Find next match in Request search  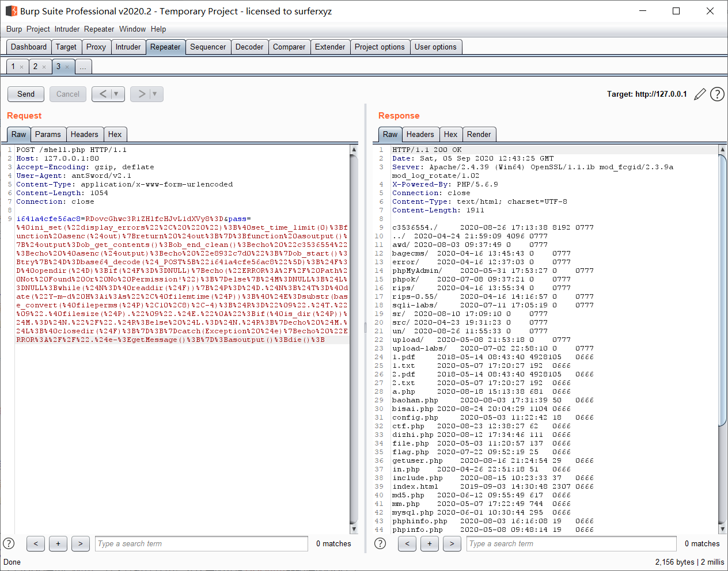click(81, 543)
